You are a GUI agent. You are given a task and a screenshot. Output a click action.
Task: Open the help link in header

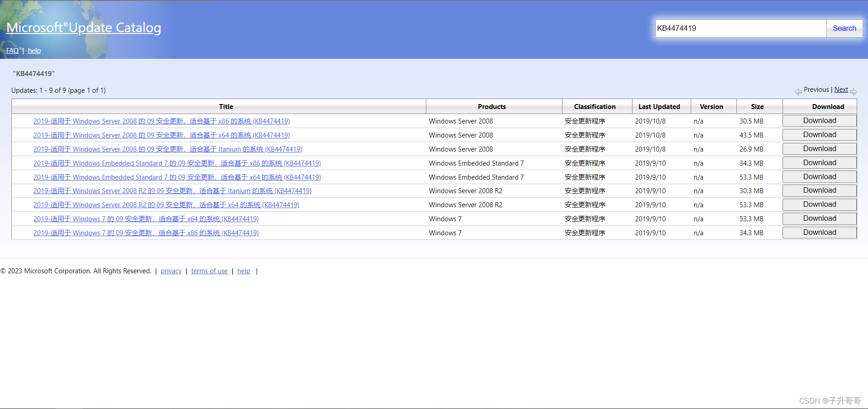tap(34, 51)
